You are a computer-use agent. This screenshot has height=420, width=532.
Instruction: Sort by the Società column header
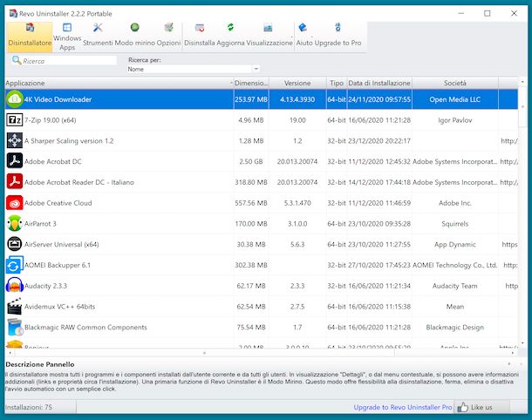pyautogui.click(x=455, y=83)
